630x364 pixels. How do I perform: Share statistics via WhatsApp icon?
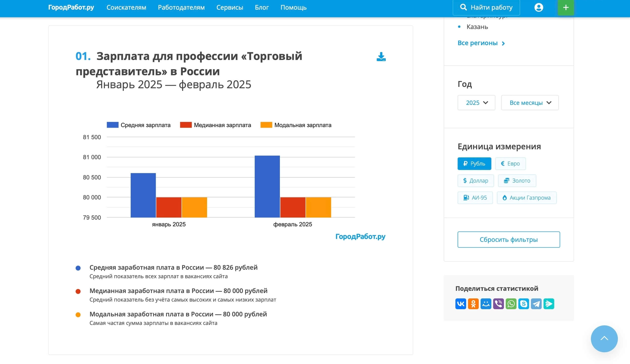tap(511, 304)
